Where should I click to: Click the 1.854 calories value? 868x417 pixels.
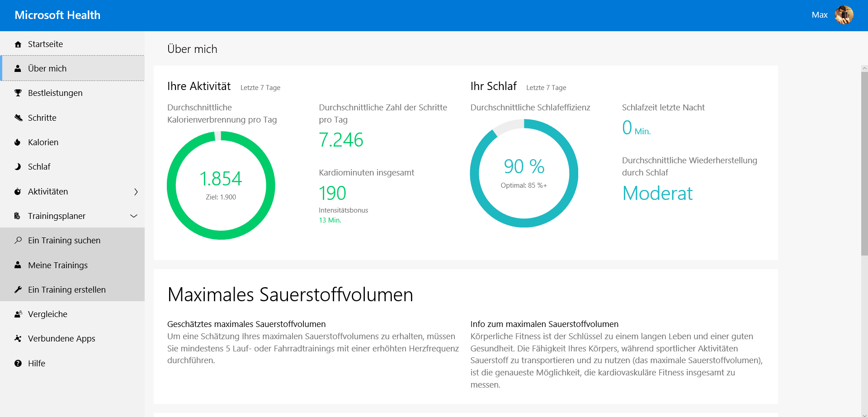[x=221, y=179]
